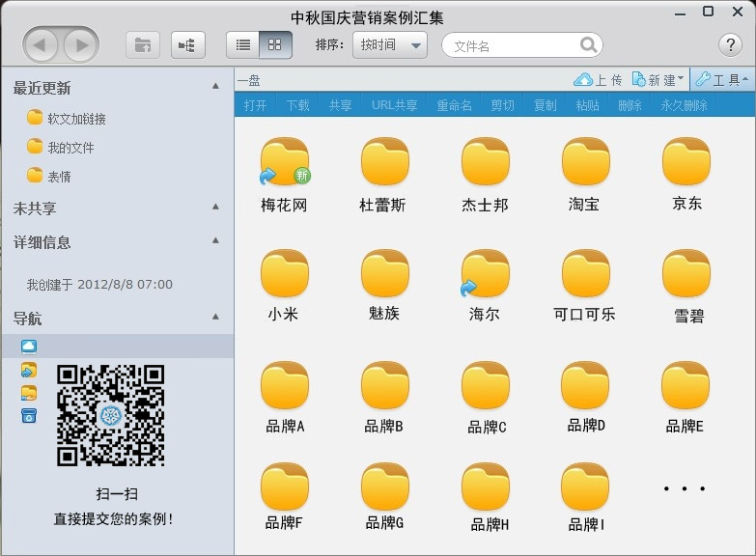Click 复制 in the action bar
Image resolution: width=756 pixels, height=556 pixels.
[x=545, y=104]
